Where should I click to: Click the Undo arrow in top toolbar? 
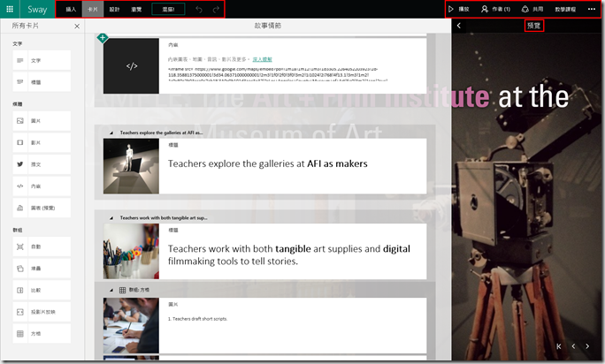pos(199,9)
